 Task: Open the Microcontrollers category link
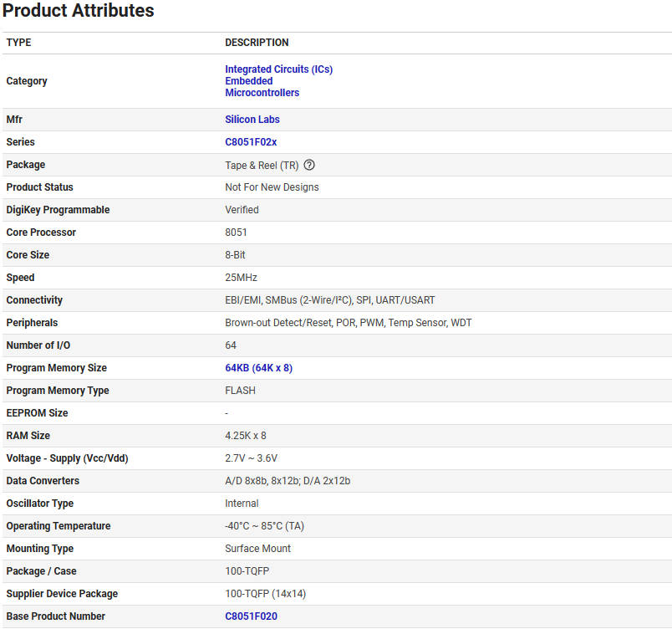click(x=262, y=93)
